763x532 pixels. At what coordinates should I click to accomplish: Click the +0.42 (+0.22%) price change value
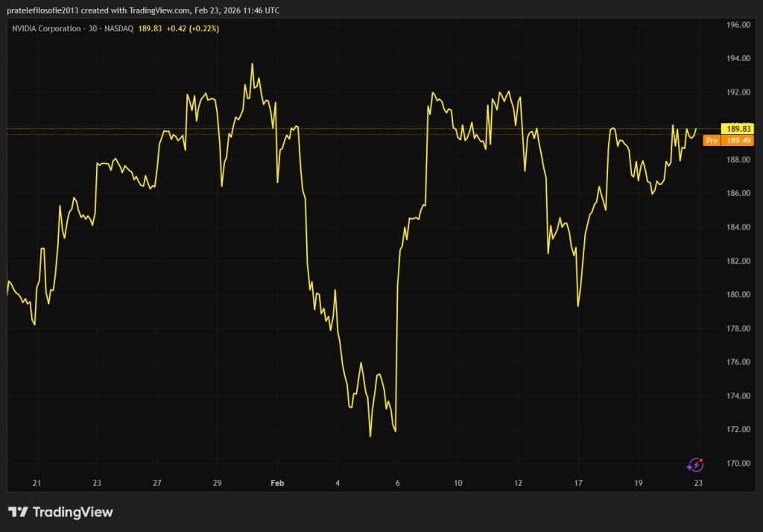point(192,28)
